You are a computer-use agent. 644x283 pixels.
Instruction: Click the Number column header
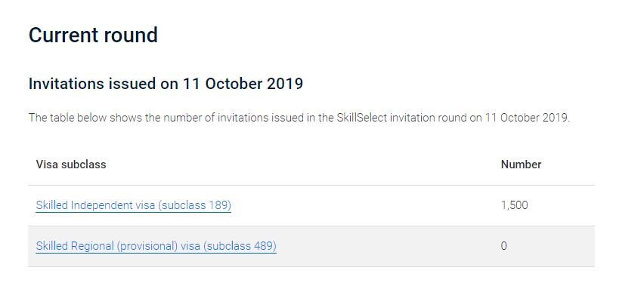522,165
